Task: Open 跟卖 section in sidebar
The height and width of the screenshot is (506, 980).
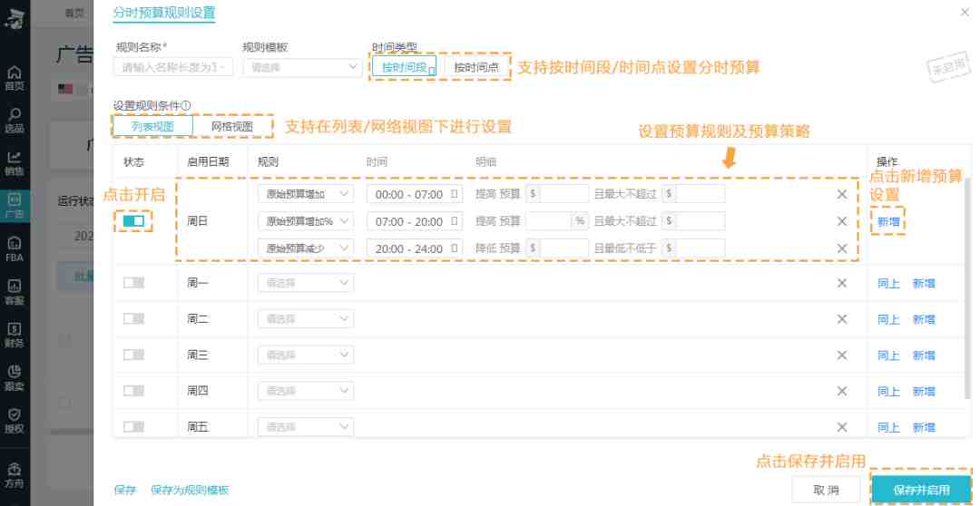Action: pos(14,377)
